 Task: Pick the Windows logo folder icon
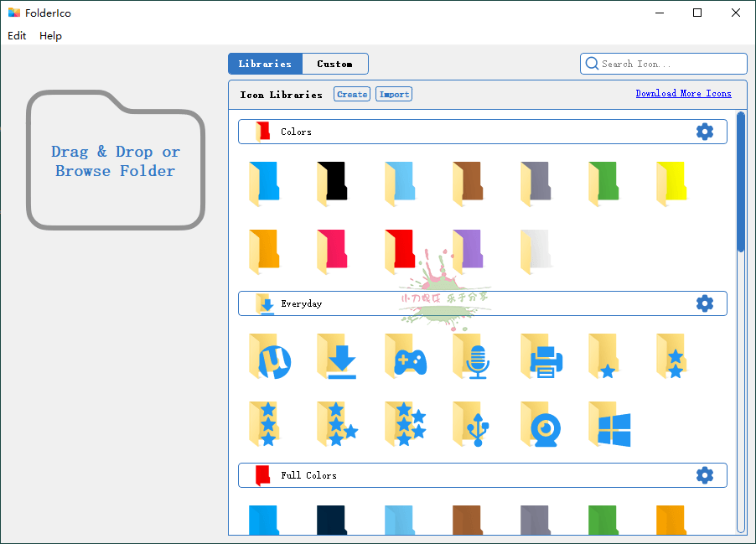click(x=609, y=425)
